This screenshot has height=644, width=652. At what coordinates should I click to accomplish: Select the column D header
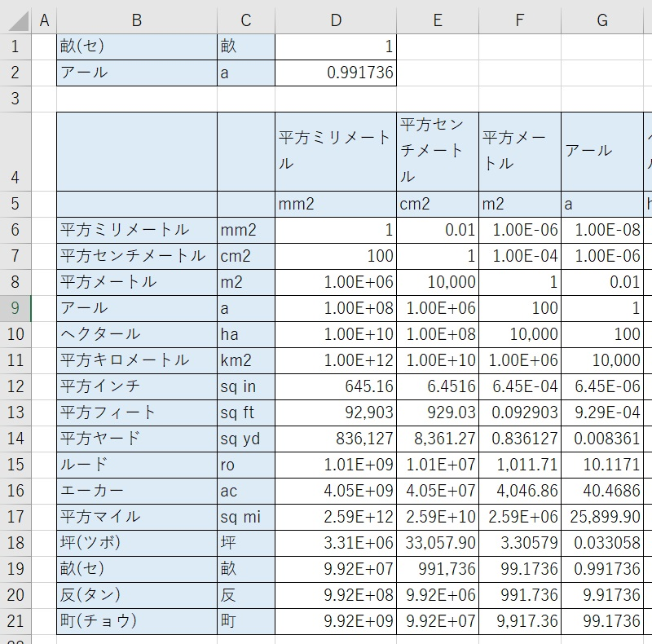click(336, 20)
